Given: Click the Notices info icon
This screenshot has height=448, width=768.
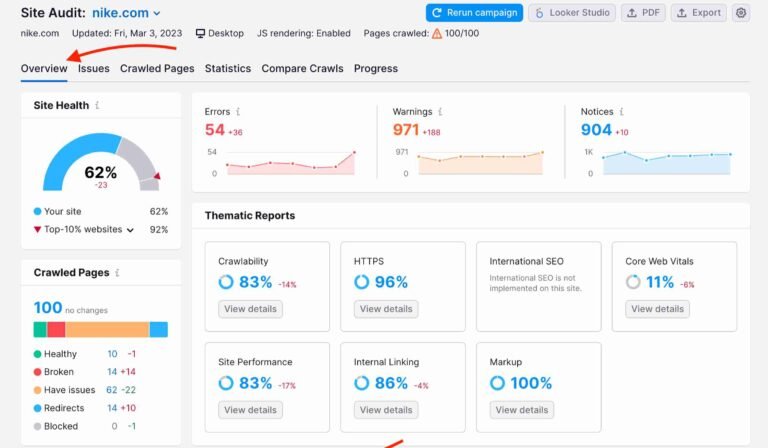Looking at the screenshot, I should (x=622, y=112).
